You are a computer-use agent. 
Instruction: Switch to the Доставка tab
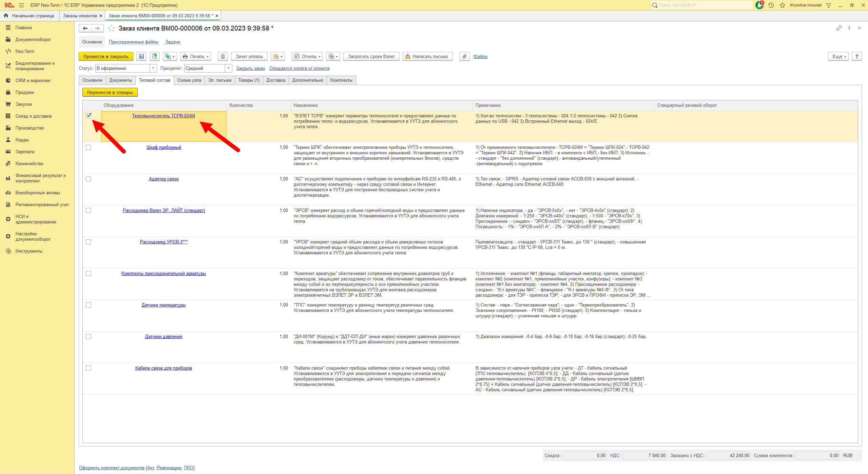pyautogui.click(x=276, y=80)
